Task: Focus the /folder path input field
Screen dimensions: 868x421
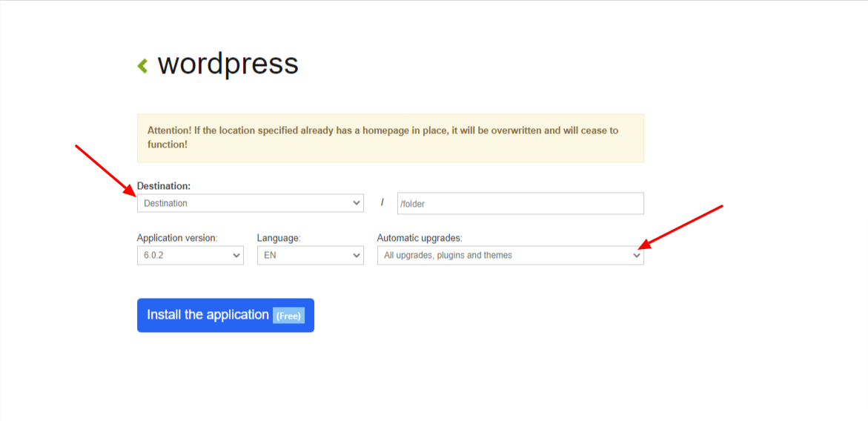Action: (520, 204)
